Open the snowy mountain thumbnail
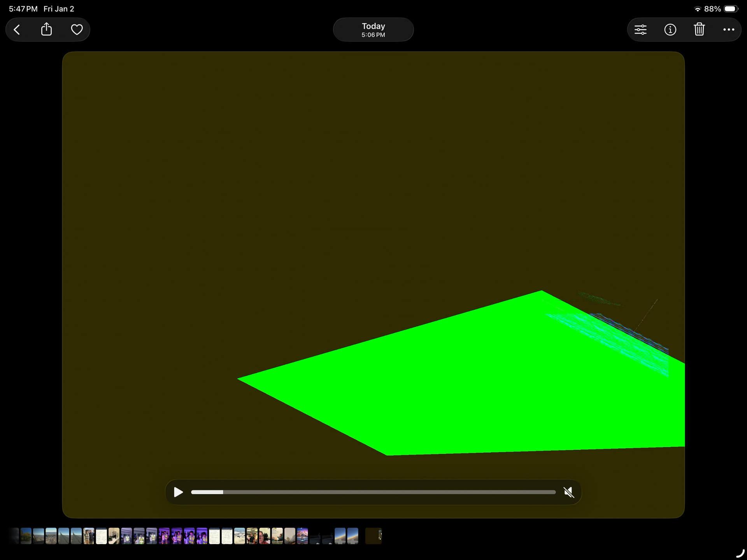The width and height of the screenshot is (747, 560). click(x=239, y=536)
